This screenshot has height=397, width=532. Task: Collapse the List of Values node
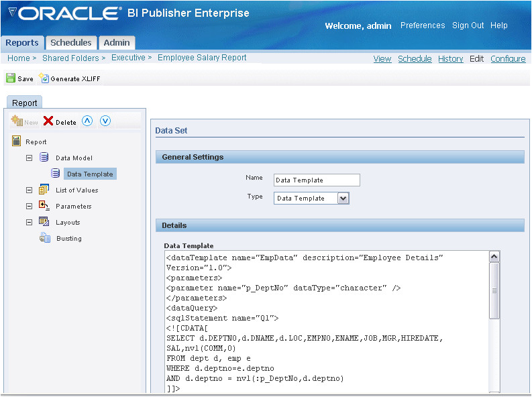[x=29, y=190]
